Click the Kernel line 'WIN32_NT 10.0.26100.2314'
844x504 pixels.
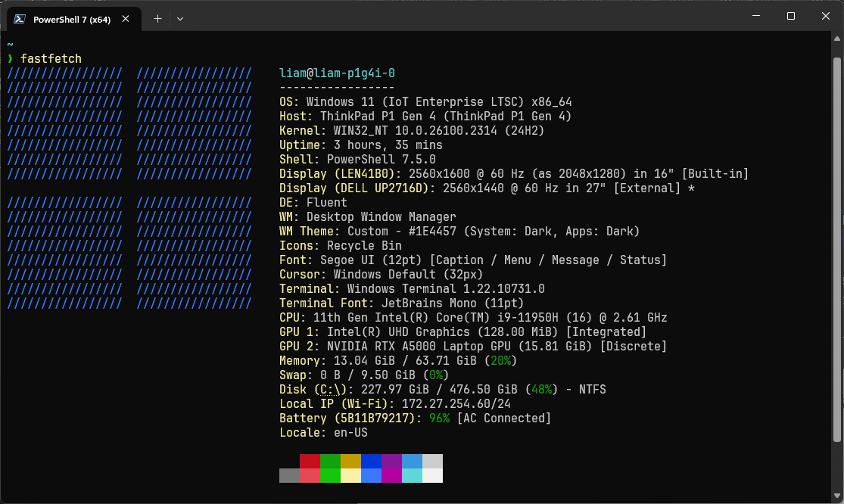pyautogui.click(x=415, y=131)
